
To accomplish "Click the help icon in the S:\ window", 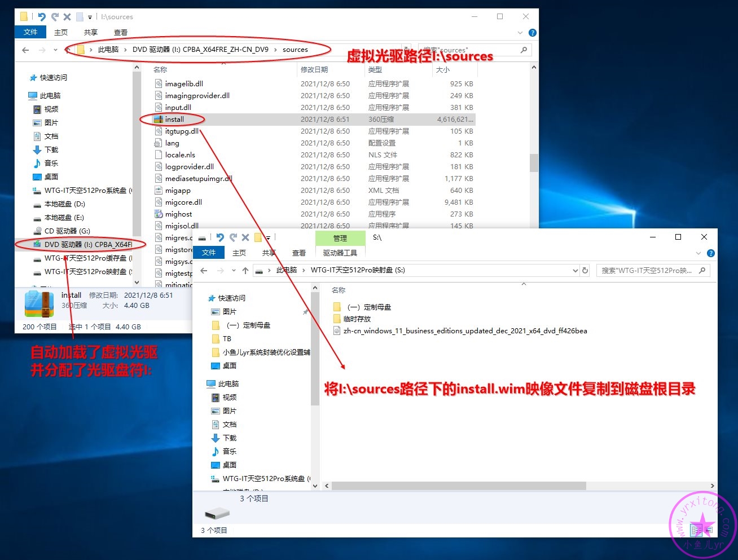I will pyautogui.click(x=711, y=253).
